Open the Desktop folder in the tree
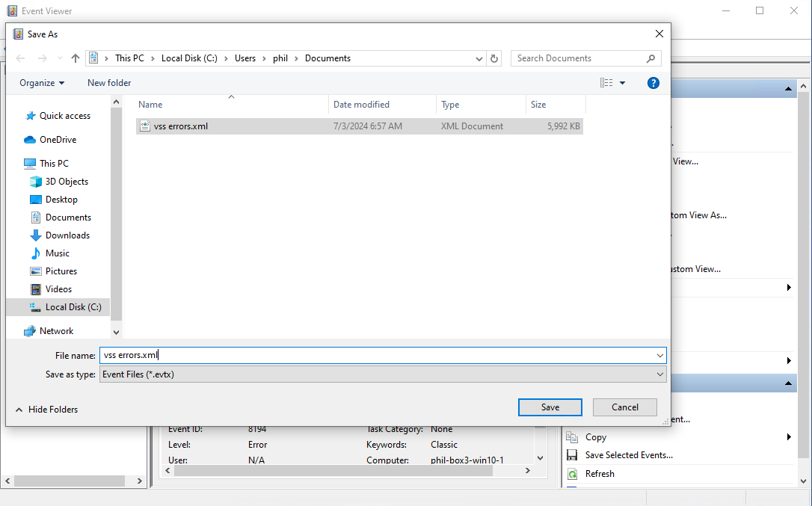The height and width of the screenshot is (506, 812). click(61, 200)
